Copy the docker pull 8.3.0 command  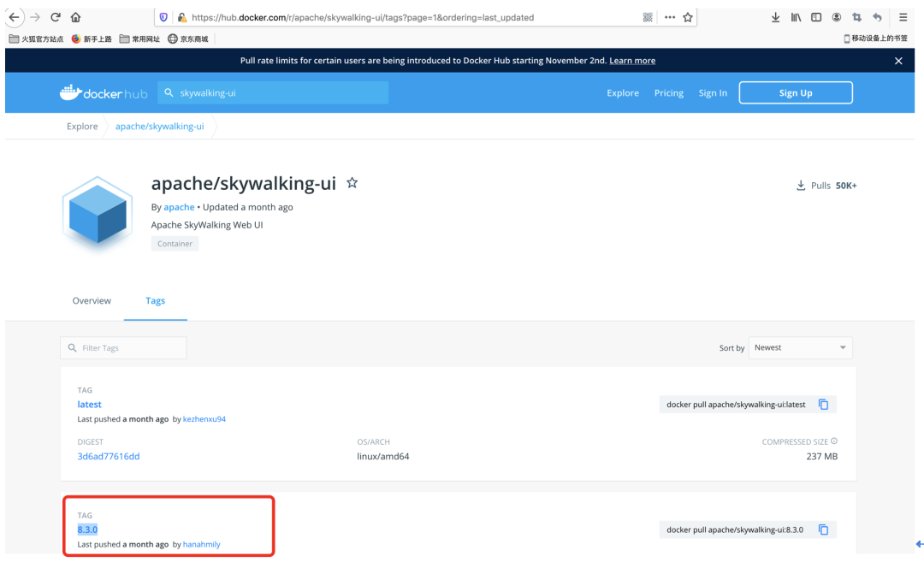823,529
